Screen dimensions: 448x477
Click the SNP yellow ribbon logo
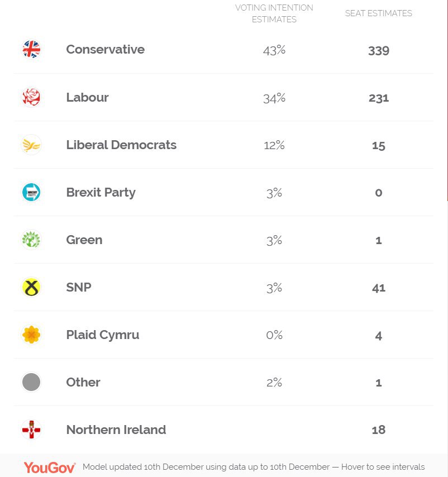click(x=31, y=287)
